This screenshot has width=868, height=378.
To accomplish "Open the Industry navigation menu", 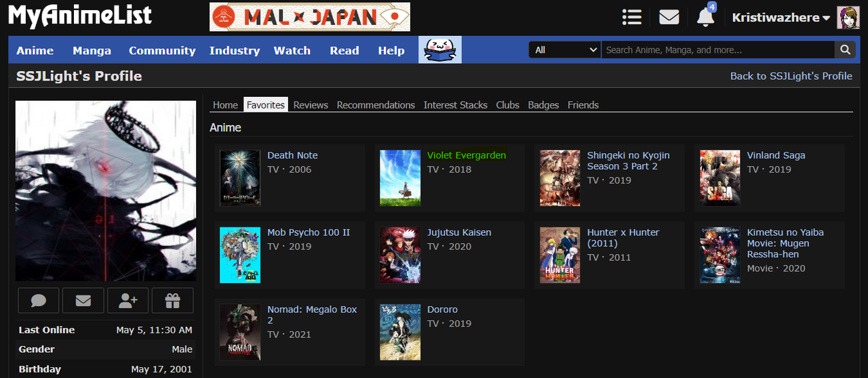I will tap(235, 51).
